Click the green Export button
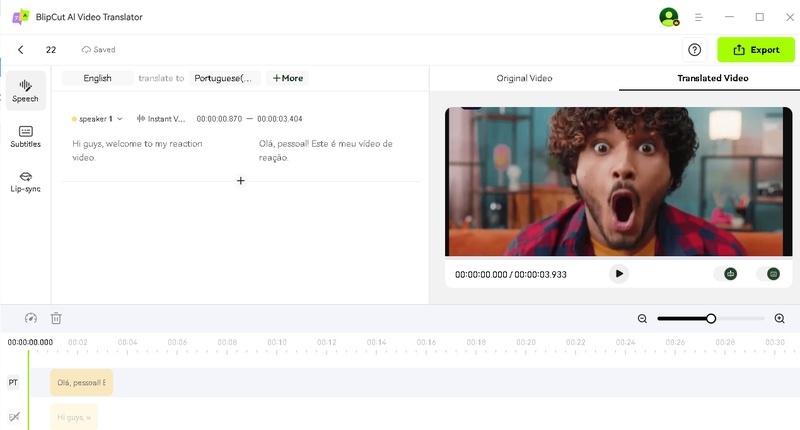Screen dimensions: 800x430 coord(755,50)
